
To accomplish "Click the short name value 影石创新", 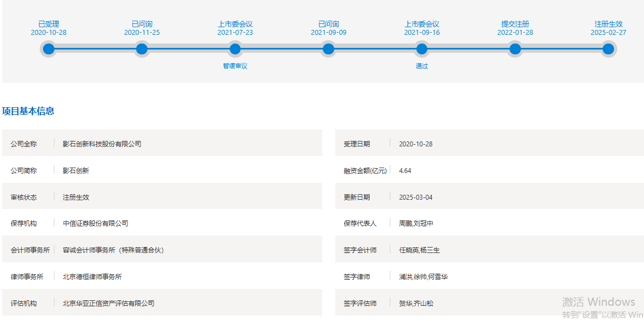I will (x=76, y=171).
